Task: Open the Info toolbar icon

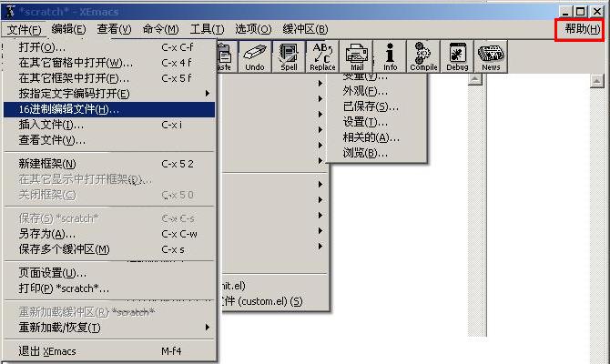Action: (390, 56)
